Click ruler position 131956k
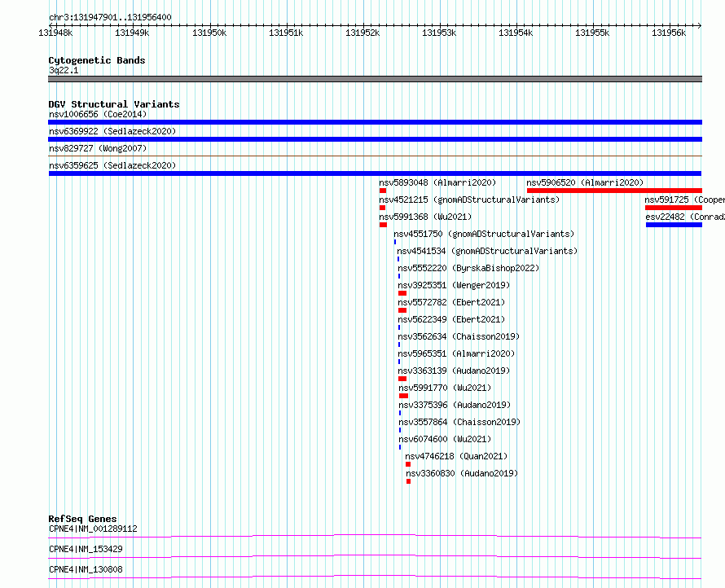The image size is (725, 588). [x=669, y=33]
